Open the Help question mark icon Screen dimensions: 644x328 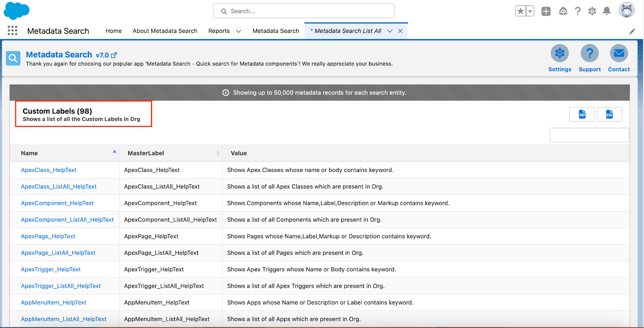[578, 11]
